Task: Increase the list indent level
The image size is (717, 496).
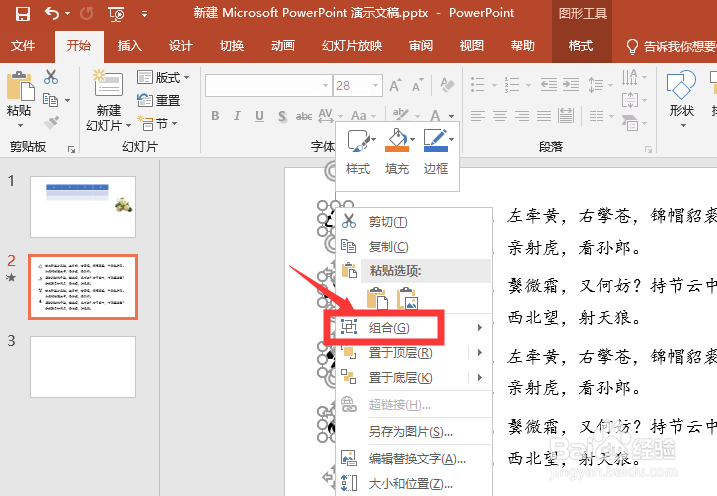Action: tap(571, 85)
